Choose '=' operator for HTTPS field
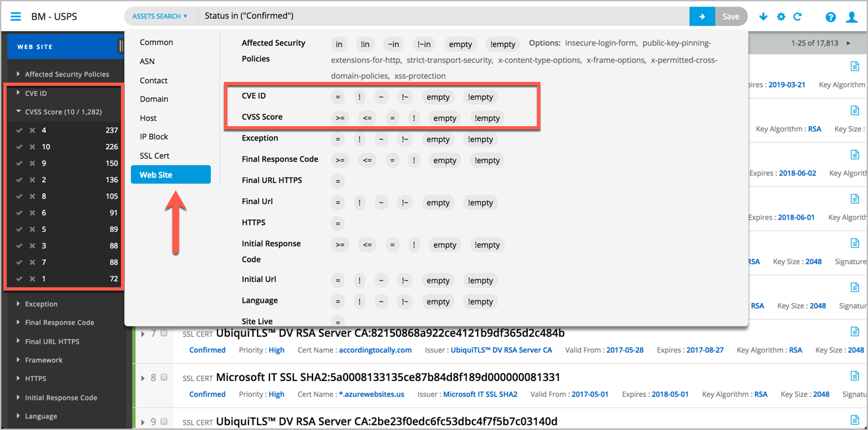 coord(338,224)
